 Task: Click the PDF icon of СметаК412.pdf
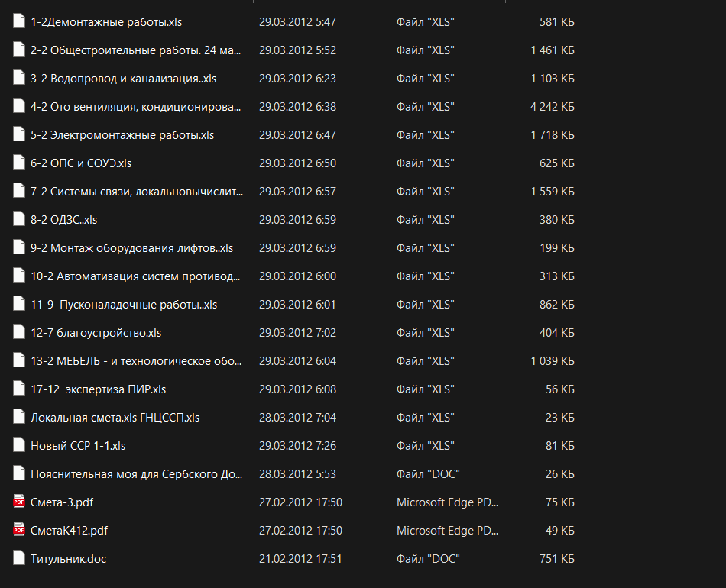(19, 531)
